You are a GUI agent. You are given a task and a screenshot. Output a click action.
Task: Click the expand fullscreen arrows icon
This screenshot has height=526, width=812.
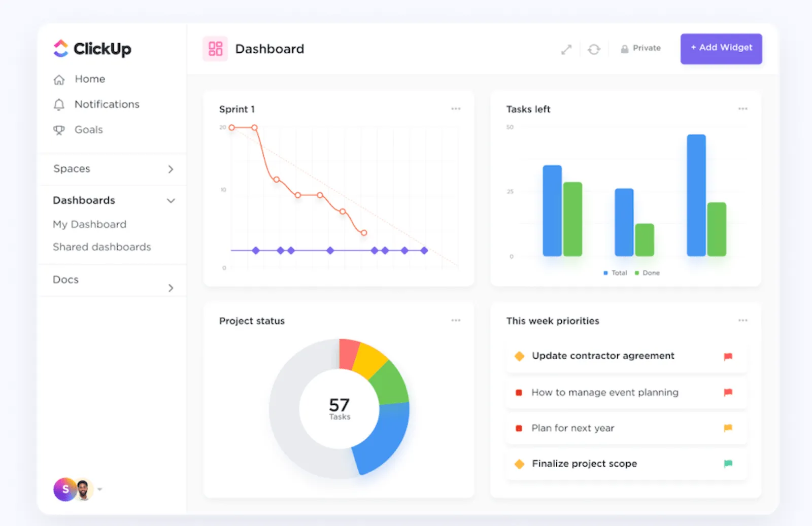566,49
